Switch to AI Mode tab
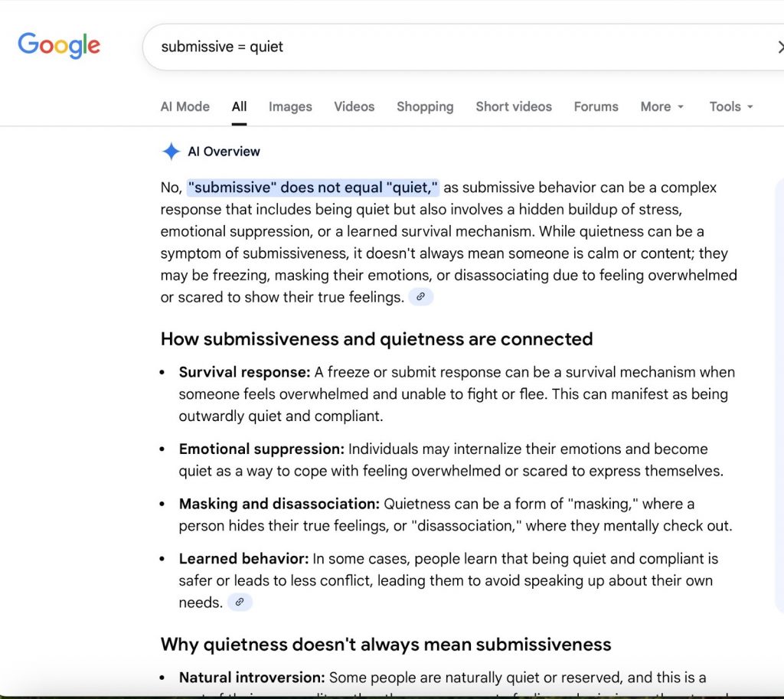 click(x=185, y=106)
